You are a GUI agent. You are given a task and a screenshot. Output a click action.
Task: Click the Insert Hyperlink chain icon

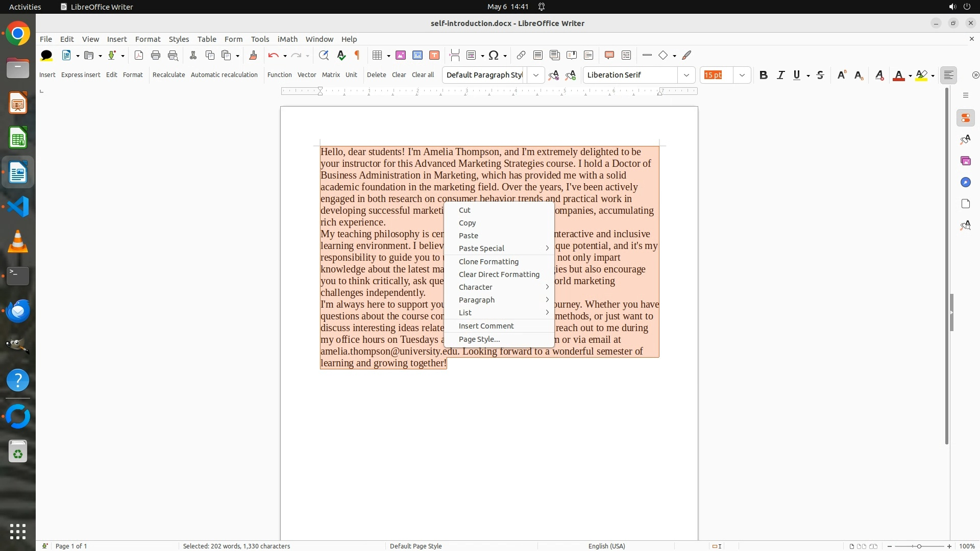pyautogui.click(x=521, y=55)
